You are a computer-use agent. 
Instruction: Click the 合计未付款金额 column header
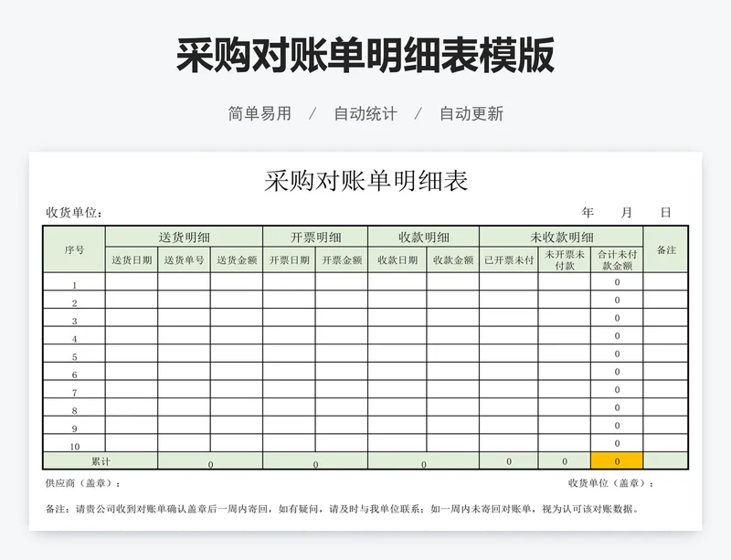(x=618, y=259)
